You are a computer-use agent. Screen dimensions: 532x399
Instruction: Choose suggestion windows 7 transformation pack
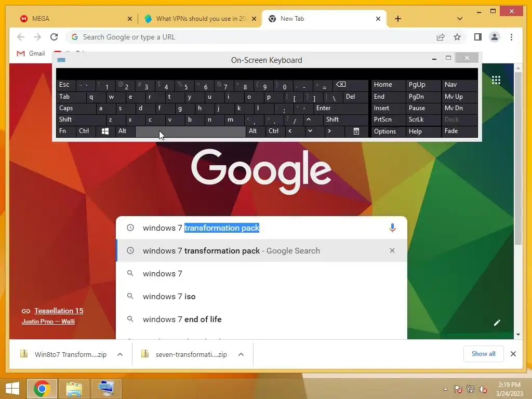[262, 250]
